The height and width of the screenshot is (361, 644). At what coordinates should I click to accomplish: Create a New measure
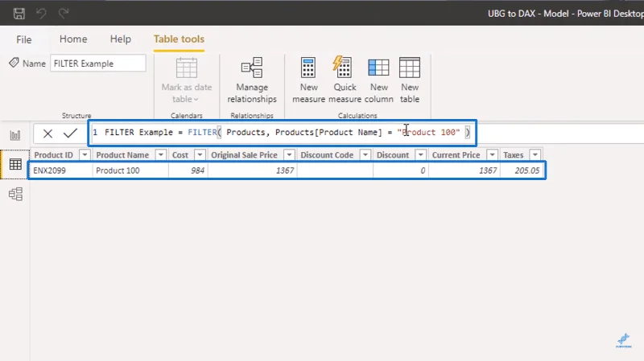pos(308,80)
